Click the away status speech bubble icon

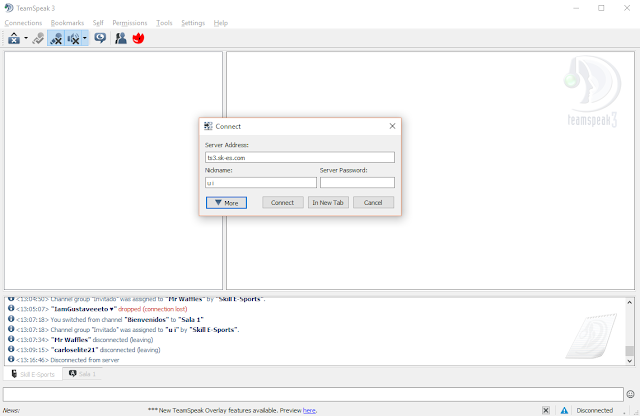[100, 38]
